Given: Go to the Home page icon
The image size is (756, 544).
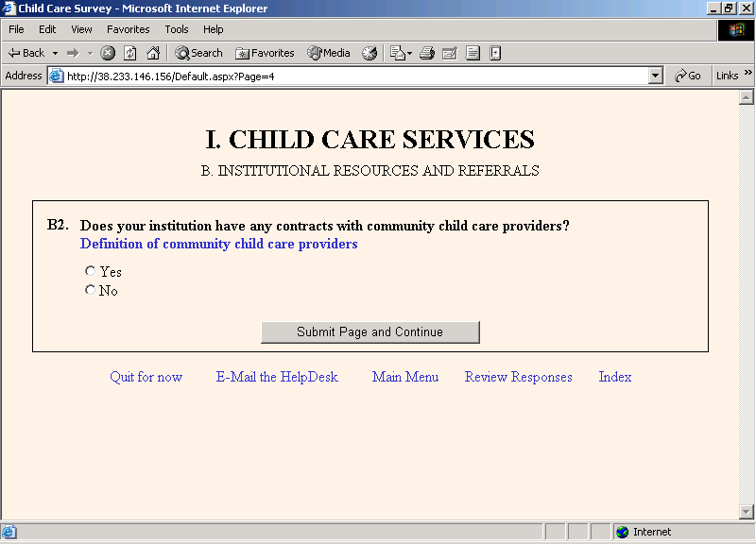Looking at the screenshot, I should pos(153,53).
